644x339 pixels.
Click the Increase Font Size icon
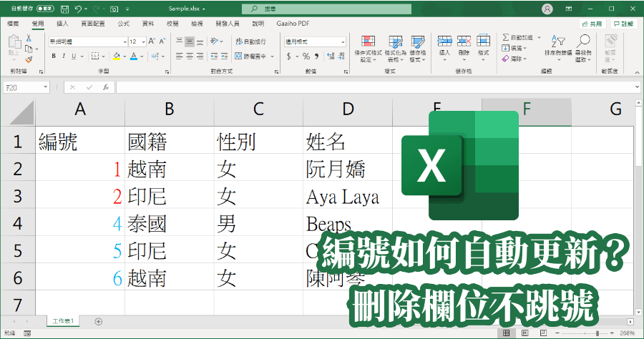click(x=152, y=41)
